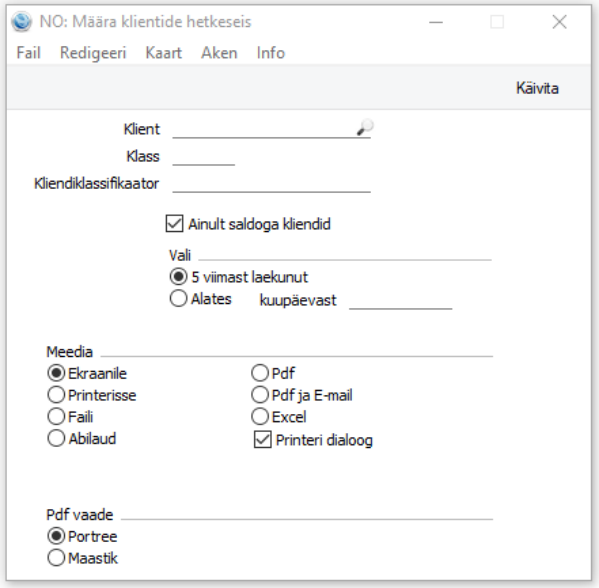Select Printerisse as output media

tap(56, 395)
